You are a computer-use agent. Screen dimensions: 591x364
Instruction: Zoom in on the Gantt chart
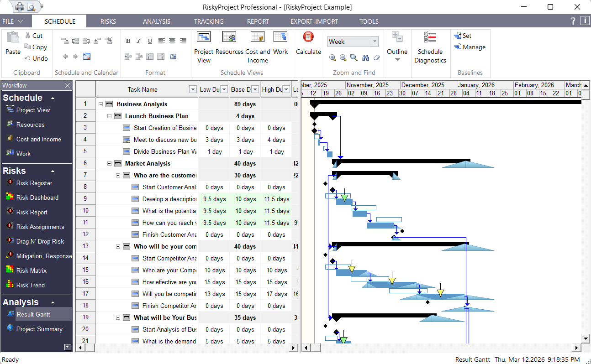(x=332, y=58)
